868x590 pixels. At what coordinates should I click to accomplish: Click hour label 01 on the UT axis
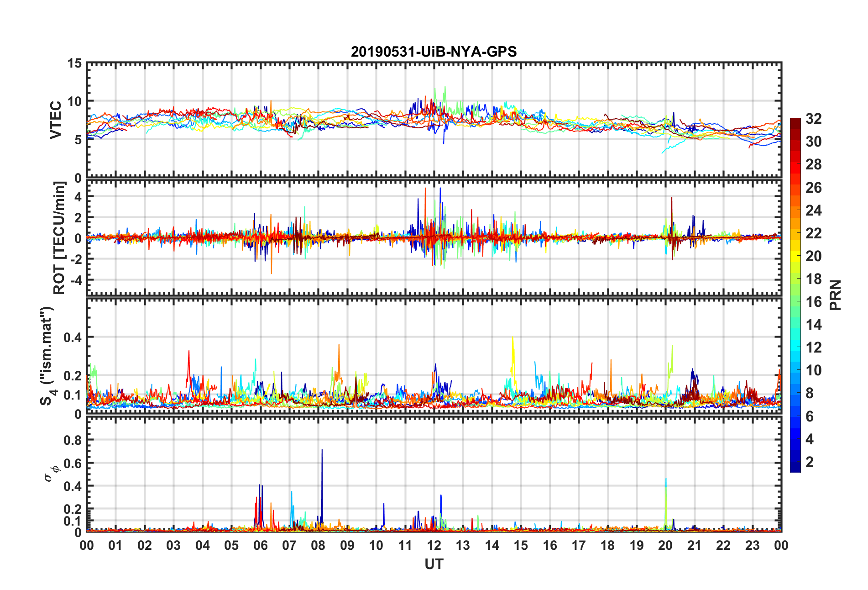[115, 545]
